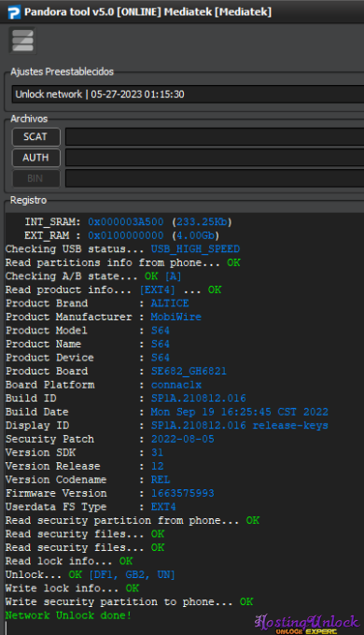Screen dimensions: 364x635
Task: Click the Product Device S64 value
Action: [161, 358]
